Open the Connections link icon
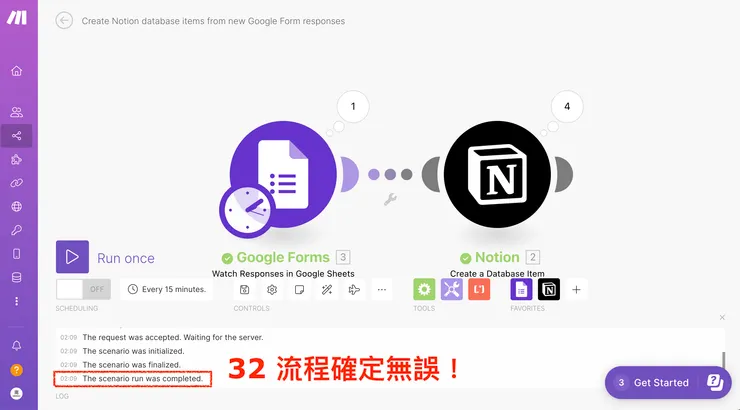The image size is (740, 410). tap(17, 183)
